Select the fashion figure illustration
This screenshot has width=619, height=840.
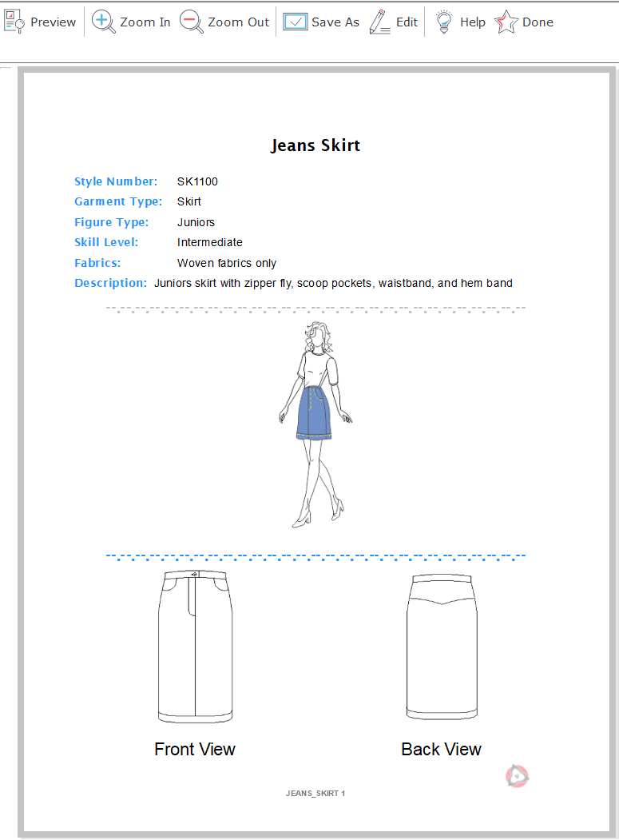tap(316, 424)
